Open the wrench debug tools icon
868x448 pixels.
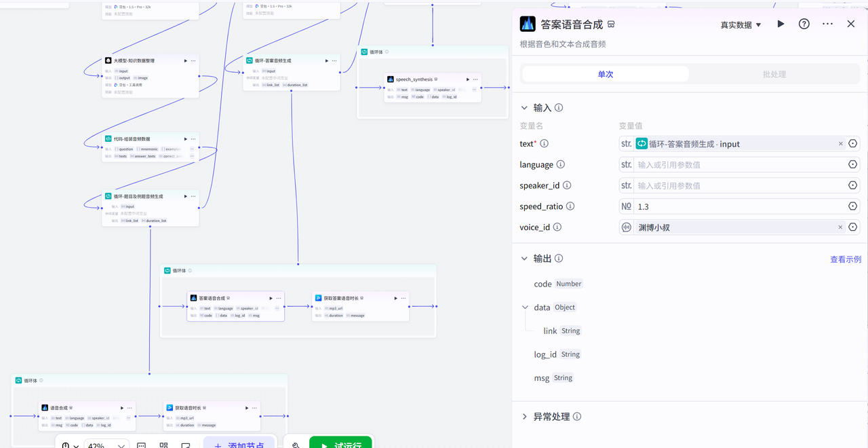pyautogui.click(x=296, y=445)
